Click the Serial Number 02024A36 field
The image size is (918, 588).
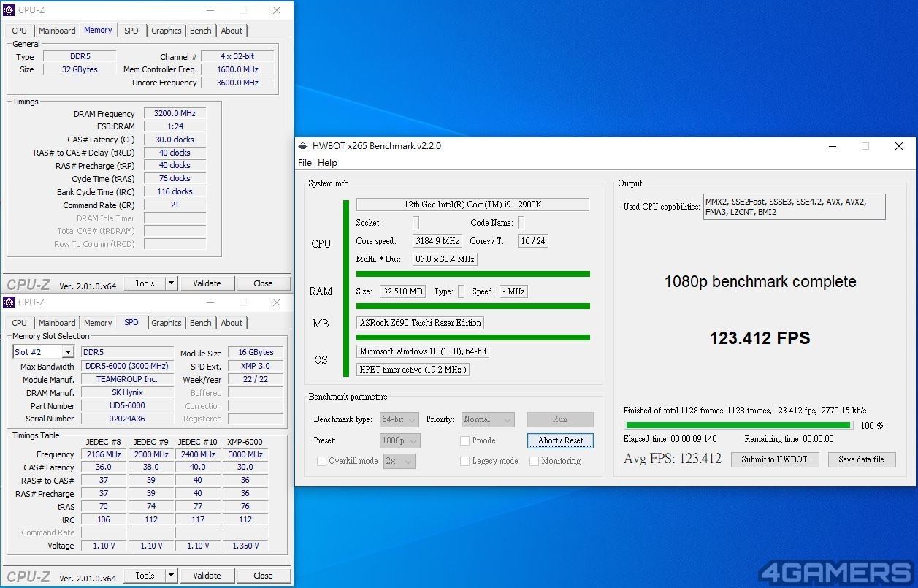coord(127,419)
